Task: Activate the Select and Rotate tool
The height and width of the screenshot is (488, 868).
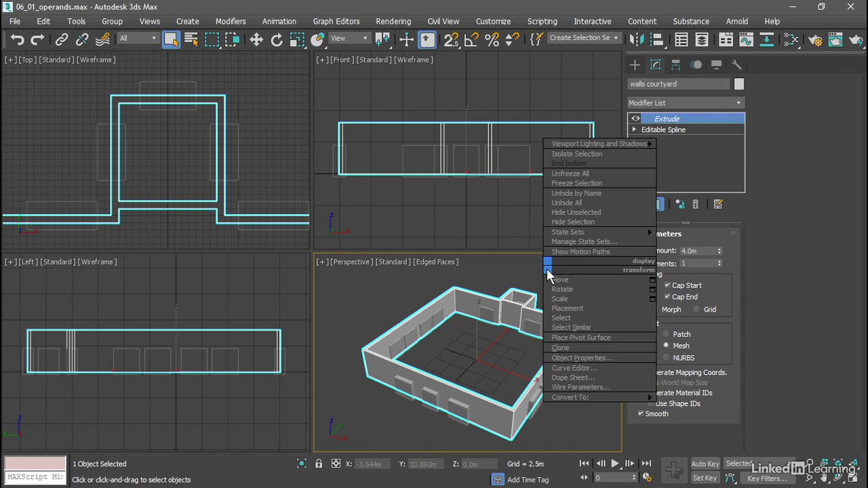Action: click(277, 40)
